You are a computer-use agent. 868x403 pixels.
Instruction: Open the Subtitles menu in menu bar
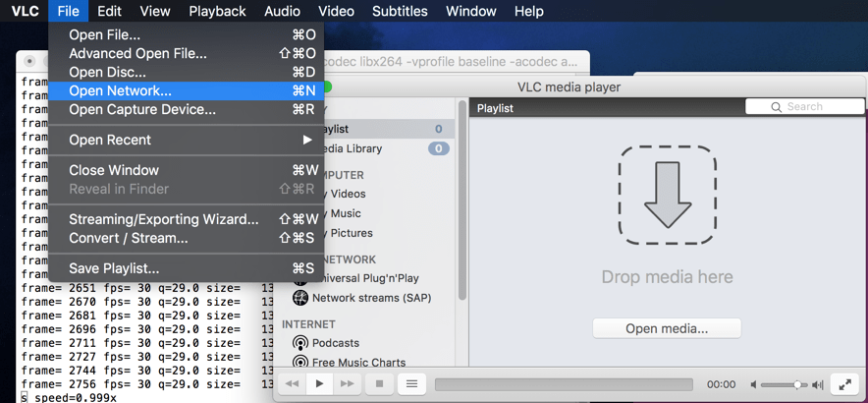[x=400, y=11]
